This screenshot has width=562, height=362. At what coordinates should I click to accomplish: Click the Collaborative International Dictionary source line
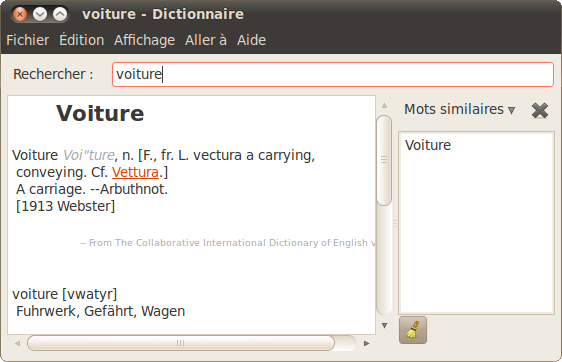pyautogui.click(x=227, y=243)
